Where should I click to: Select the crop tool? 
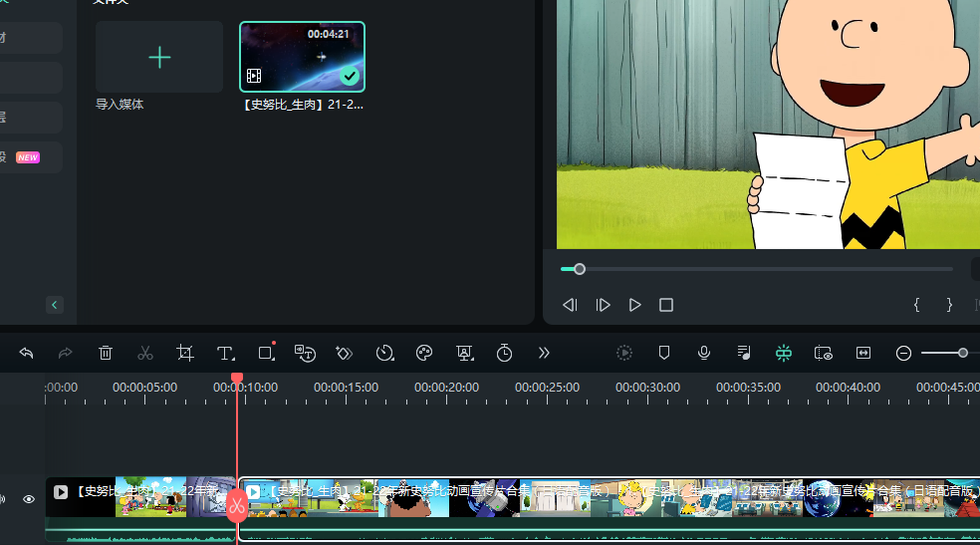pos(185,353)
